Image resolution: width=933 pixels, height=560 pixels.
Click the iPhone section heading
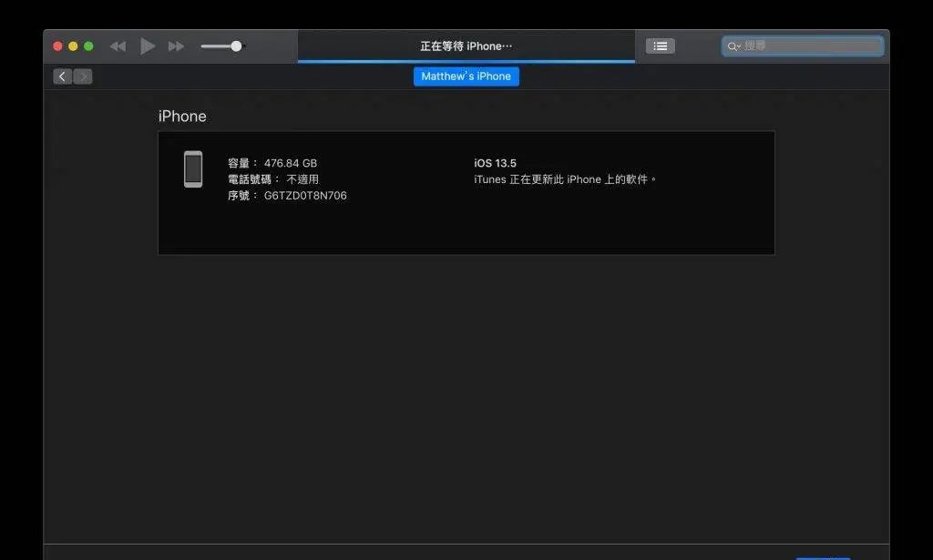[182, 116]
